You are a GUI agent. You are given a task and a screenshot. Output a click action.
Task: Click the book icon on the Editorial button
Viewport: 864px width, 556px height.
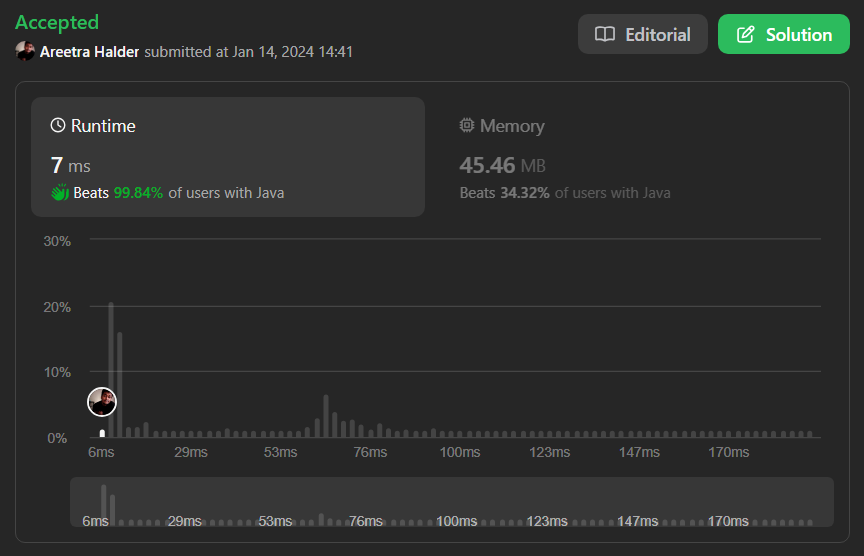click(x=604, y=34)
